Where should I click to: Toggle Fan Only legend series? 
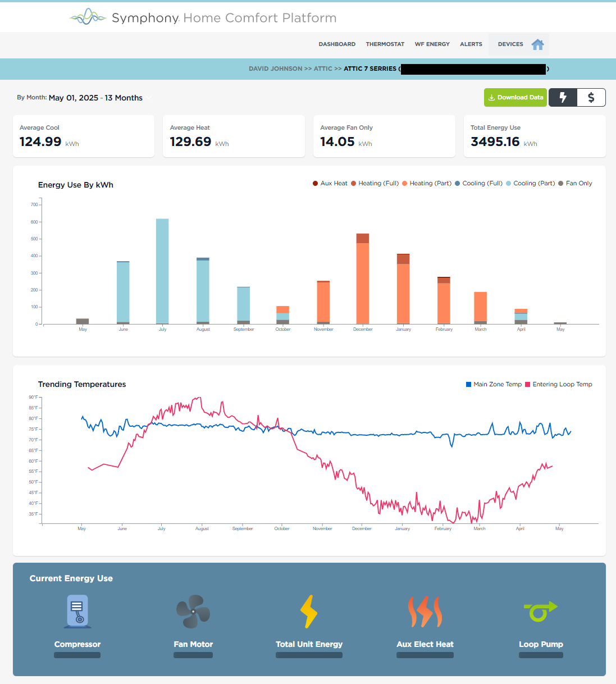pyautogui.click(x=575, y=183)
